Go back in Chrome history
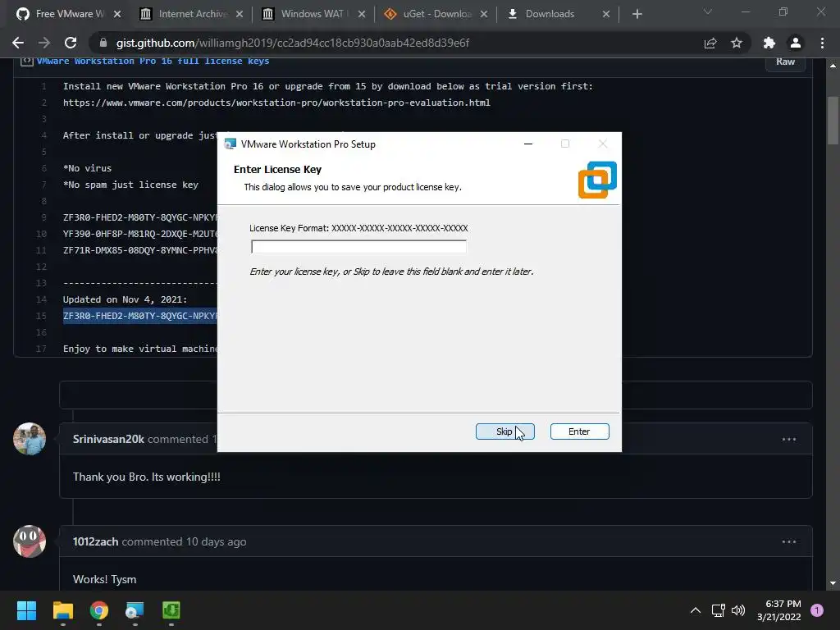 point(18,43)
